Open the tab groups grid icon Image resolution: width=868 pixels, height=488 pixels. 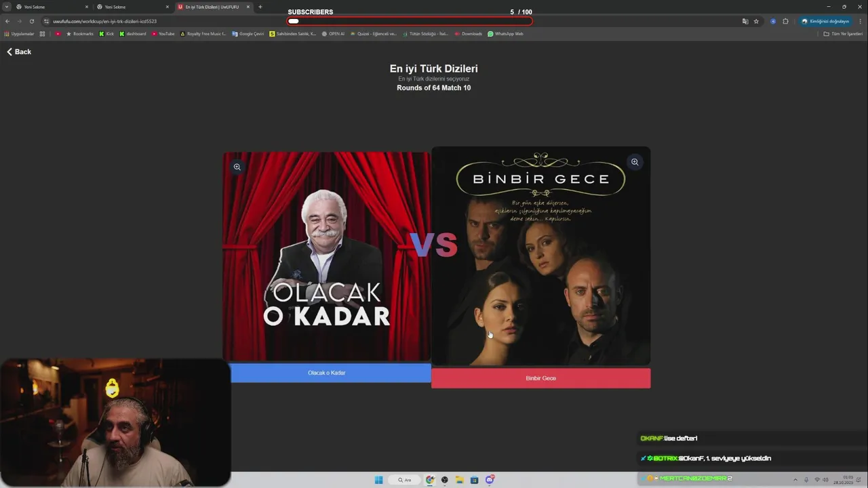42,34
